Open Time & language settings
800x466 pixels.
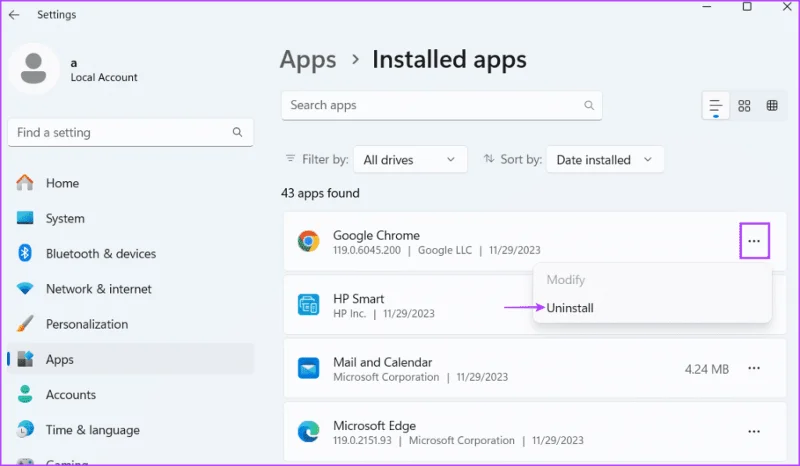(x=131, y=429)
